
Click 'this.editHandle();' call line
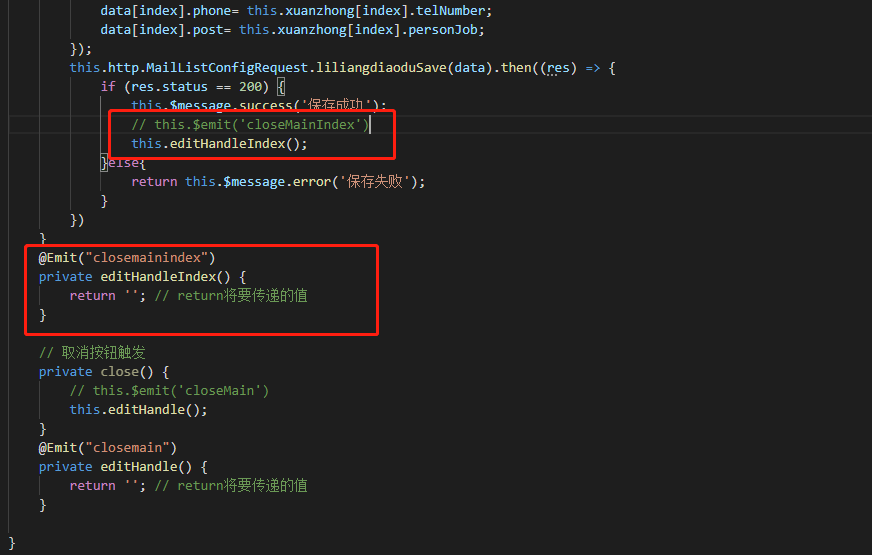138,409
